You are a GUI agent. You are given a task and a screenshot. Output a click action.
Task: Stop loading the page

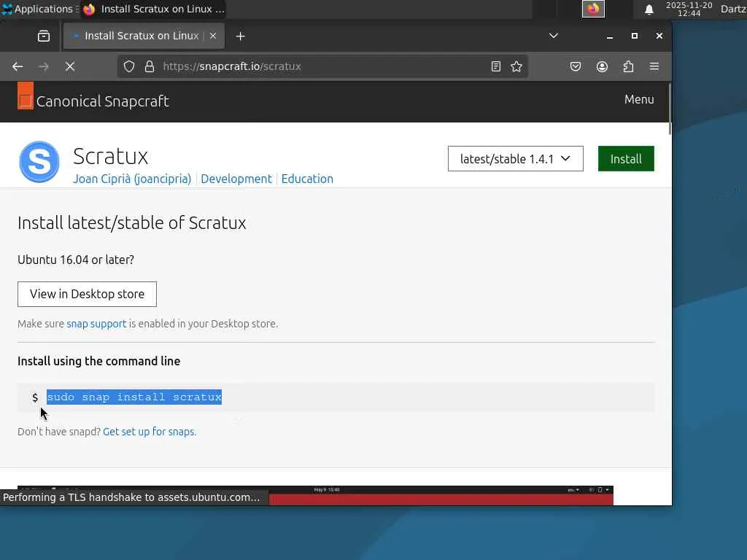(70, 66)
